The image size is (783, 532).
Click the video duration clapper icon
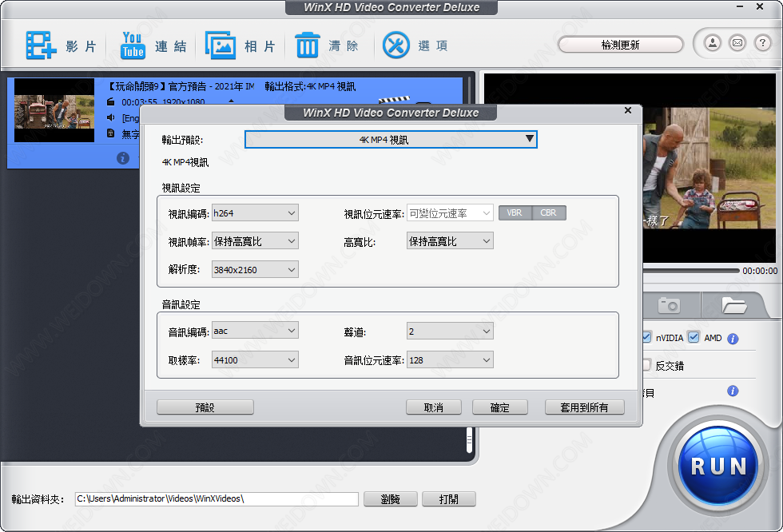111,101
